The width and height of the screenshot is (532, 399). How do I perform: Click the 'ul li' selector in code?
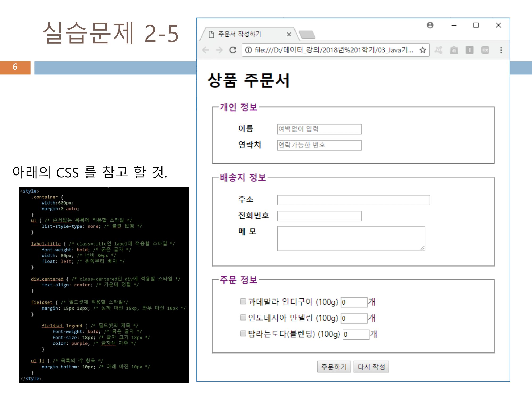(x=38, y=361)
